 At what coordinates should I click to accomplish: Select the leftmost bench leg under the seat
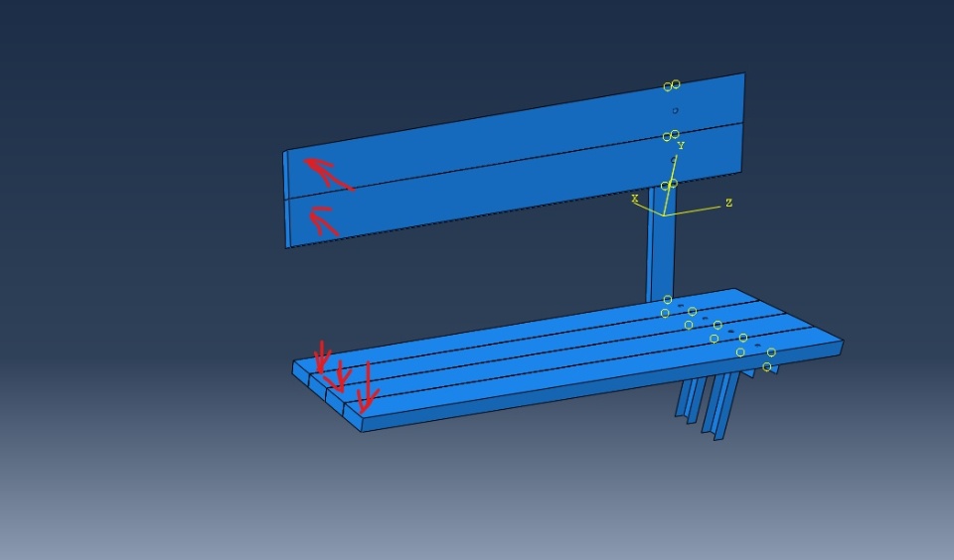point(691,400)
